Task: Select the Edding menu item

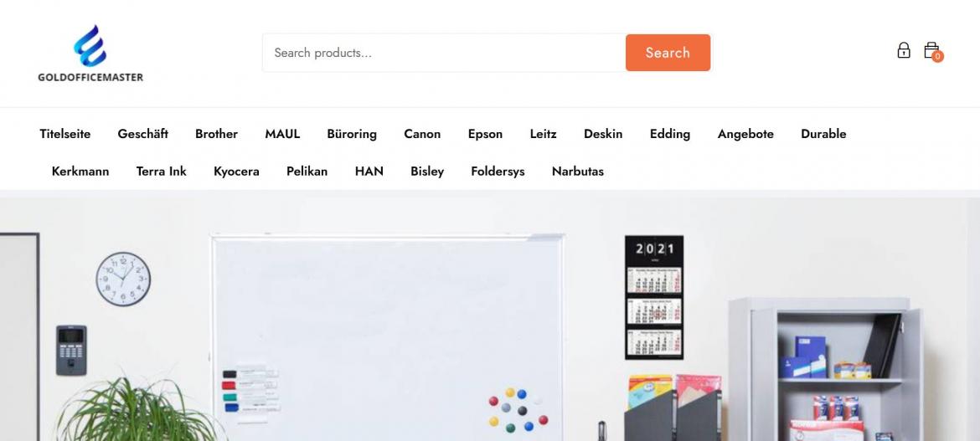Action: pos(670,134)
